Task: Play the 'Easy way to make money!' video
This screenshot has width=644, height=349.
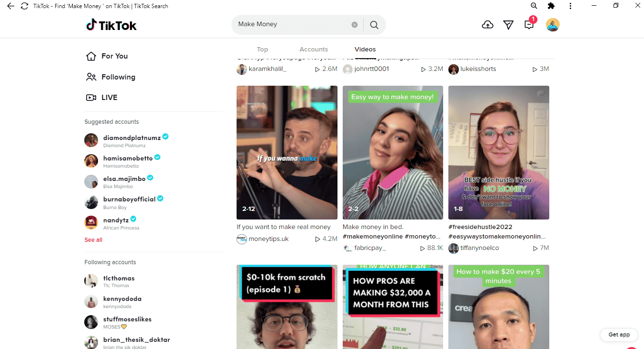Action: click(393, 152)
